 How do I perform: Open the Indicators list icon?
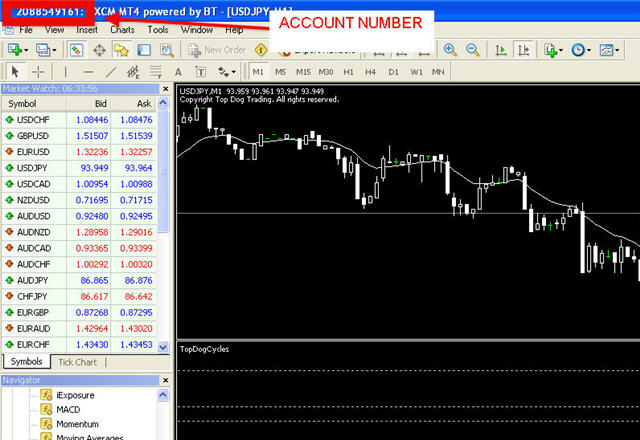(551, 50)
